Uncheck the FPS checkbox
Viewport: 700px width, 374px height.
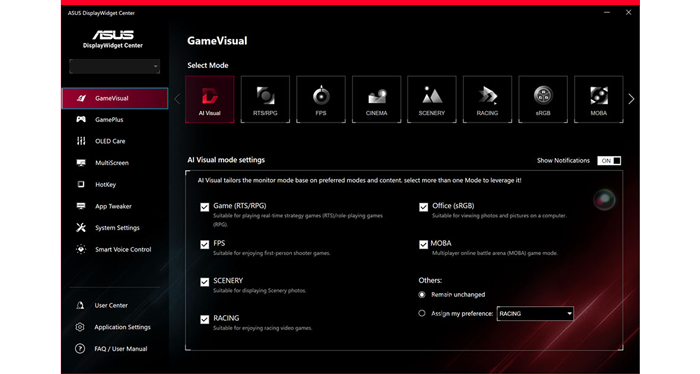(204, 245)
